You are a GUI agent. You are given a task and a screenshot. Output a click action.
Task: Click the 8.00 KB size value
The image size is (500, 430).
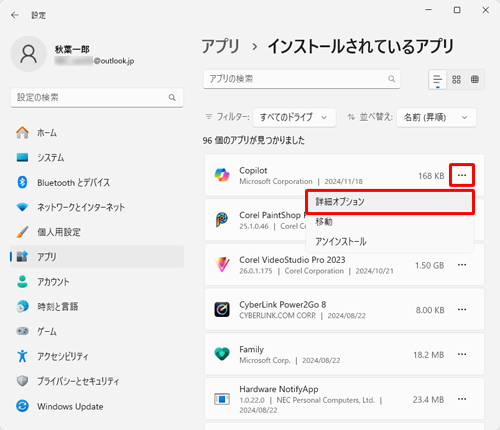click(x=430, y=310)
